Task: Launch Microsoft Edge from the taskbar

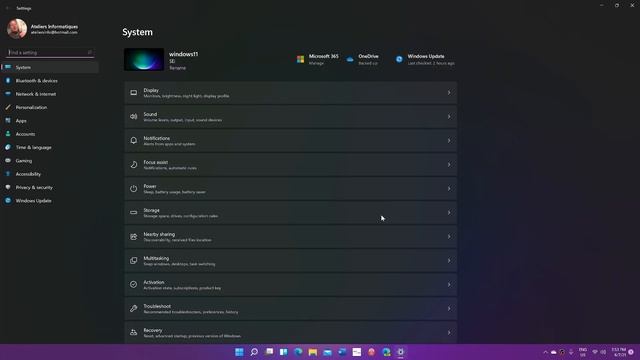Action: [x=298, y=352]
